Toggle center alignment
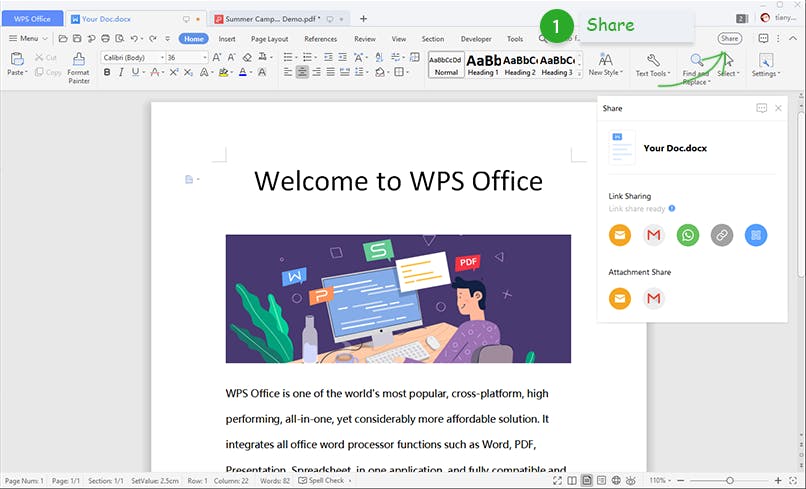This screenshot has height=489, width=806. point(302,73)
